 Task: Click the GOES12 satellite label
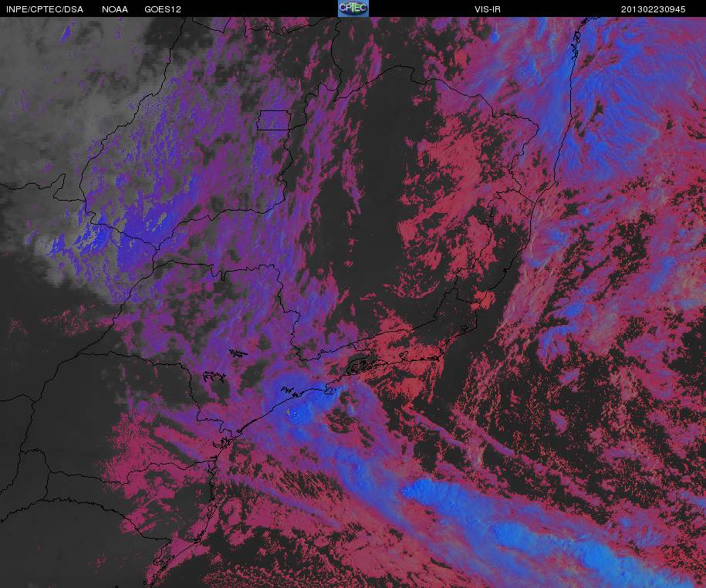coord(163,9)
